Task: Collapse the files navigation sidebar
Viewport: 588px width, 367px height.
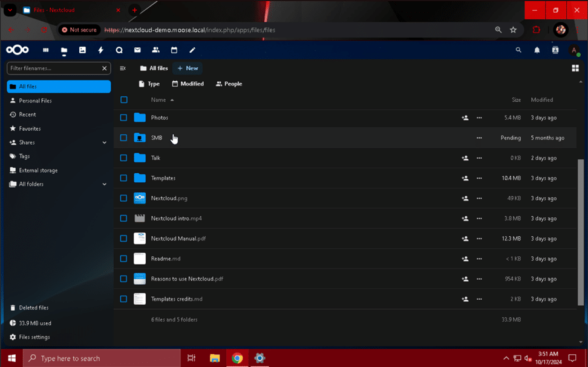Action: [123, 68]
